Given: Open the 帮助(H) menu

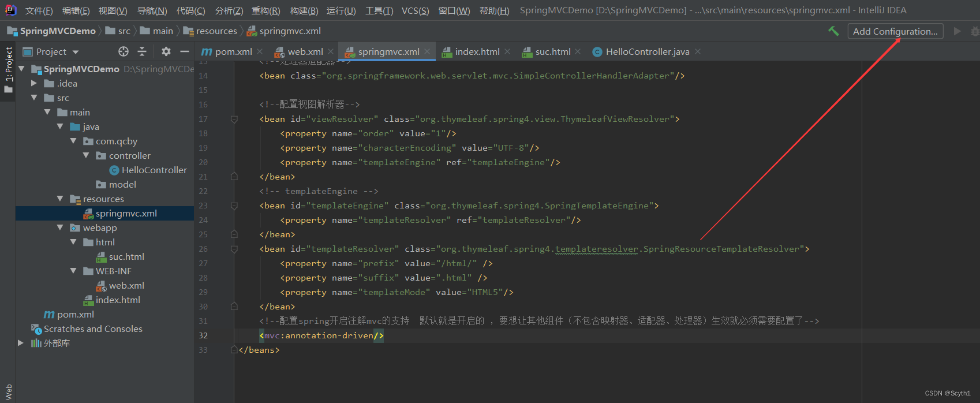Looking at the screenshot, I should [x=494, y=10].
